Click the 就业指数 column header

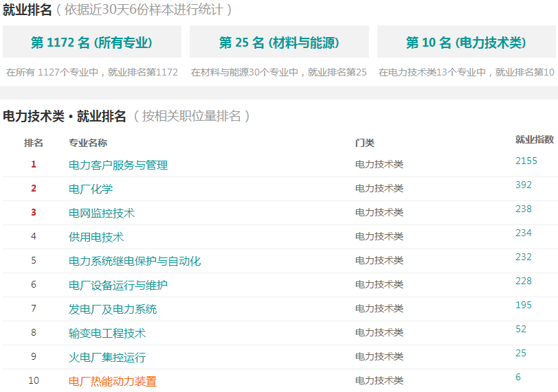(535, 139)
